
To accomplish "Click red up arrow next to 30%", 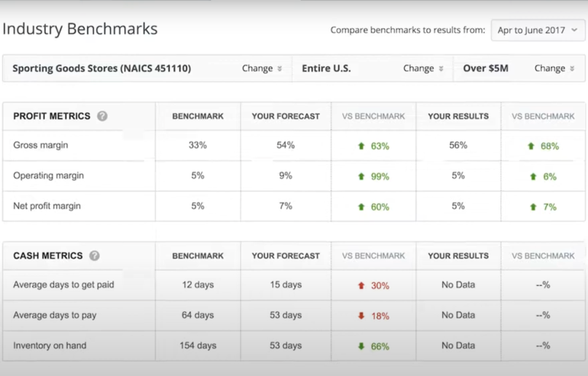I will (x=361, y=285).
